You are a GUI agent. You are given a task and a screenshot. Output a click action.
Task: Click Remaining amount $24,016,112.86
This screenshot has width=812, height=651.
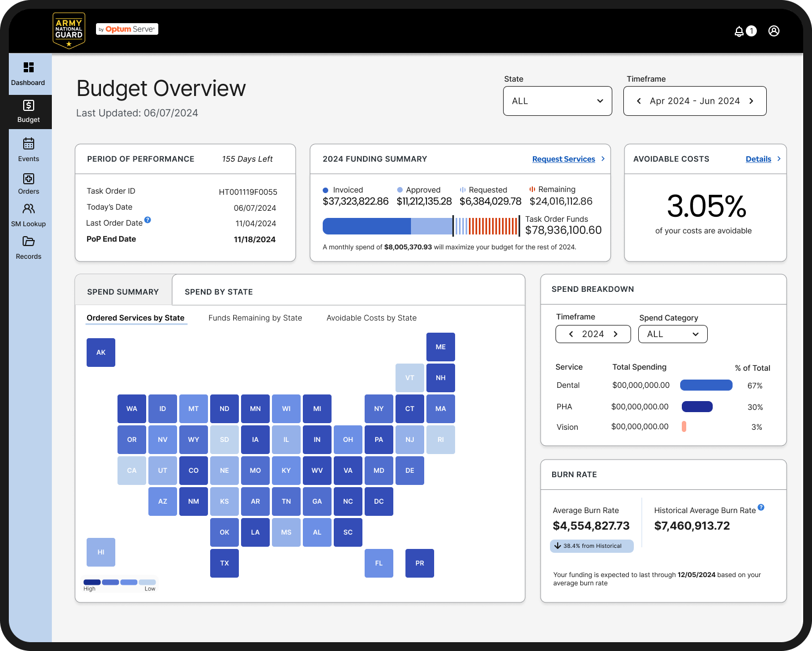561,201
